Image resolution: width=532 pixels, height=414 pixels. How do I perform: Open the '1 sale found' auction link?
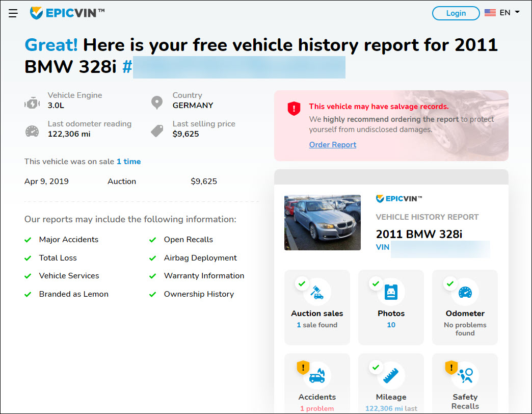coord(317,325)
